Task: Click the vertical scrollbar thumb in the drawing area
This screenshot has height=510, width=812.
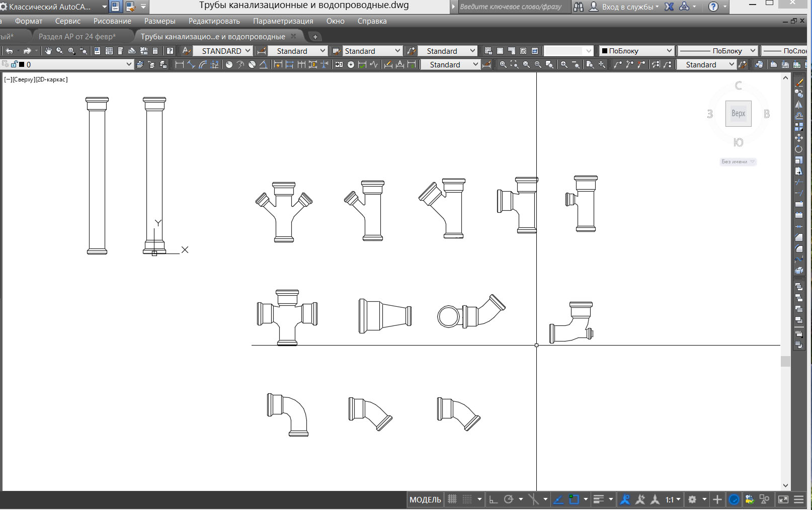Action: (x=785, y=361)
